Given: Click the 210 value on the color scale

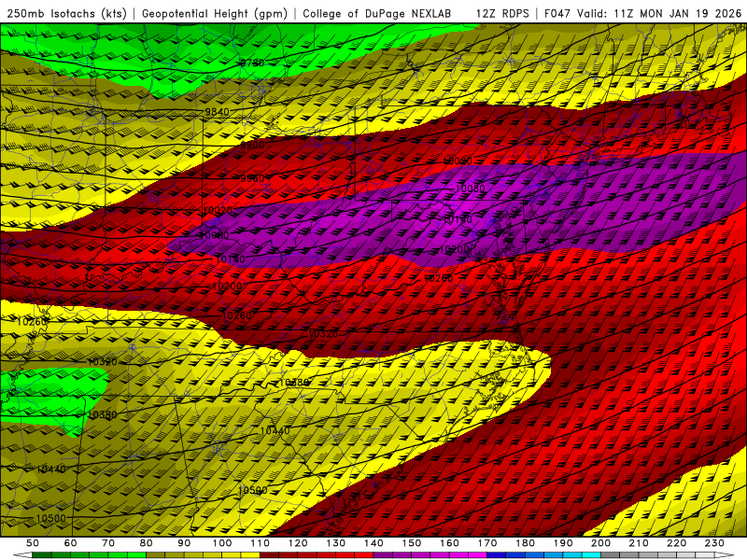Looking at the screenshot, I should [x=639, y=543].
